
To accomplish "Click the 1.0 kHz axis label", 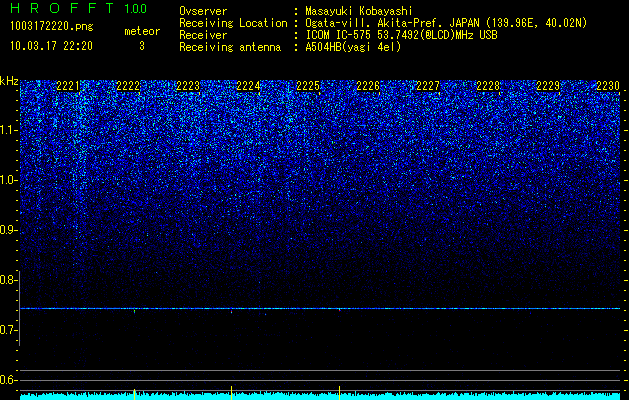I will [9, 180].
